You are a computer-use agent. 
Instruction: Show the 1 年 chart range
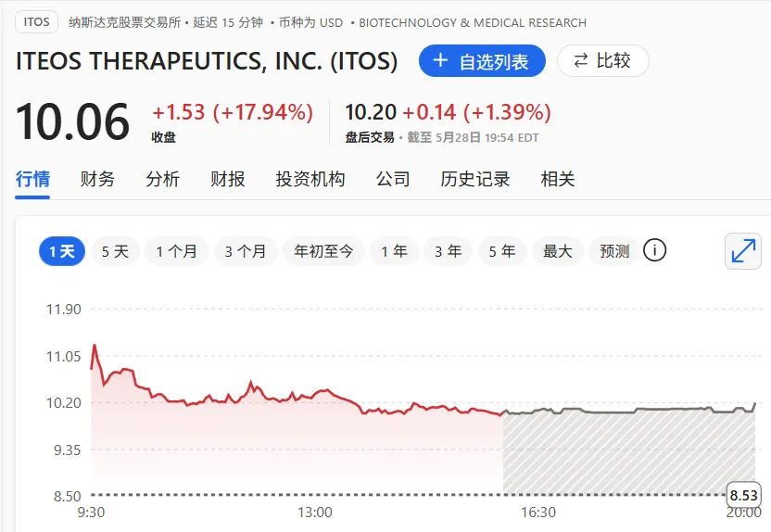click(394, 251)
